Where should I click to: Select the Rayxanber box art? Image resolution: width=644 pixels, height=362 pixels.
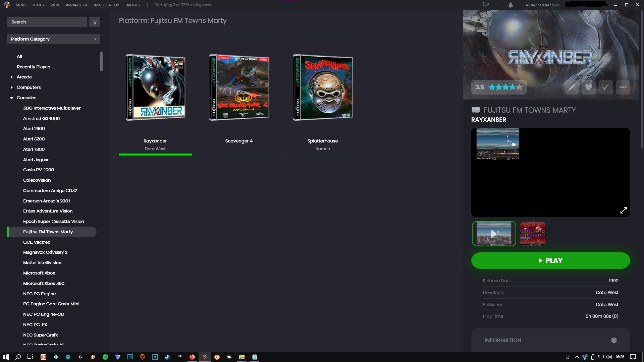click(x=155, y=87)
